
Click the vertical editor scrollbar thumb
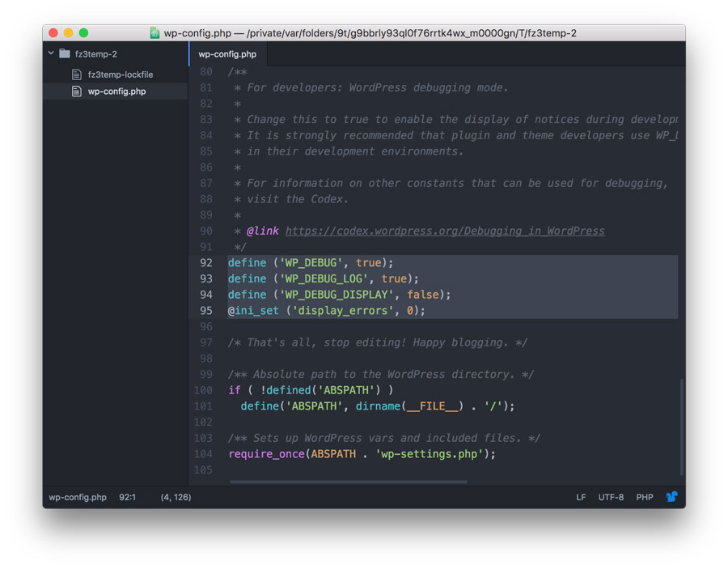pos(681,427)
